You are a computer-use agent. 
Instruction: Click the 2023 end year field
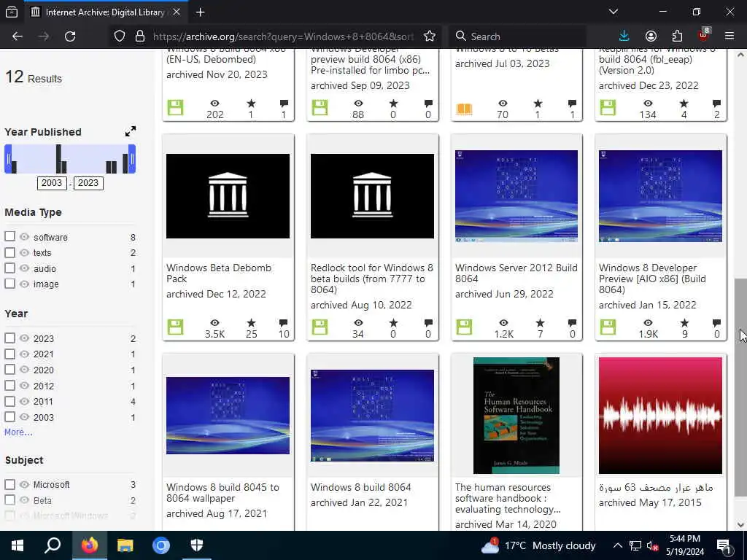coord(88,183)
